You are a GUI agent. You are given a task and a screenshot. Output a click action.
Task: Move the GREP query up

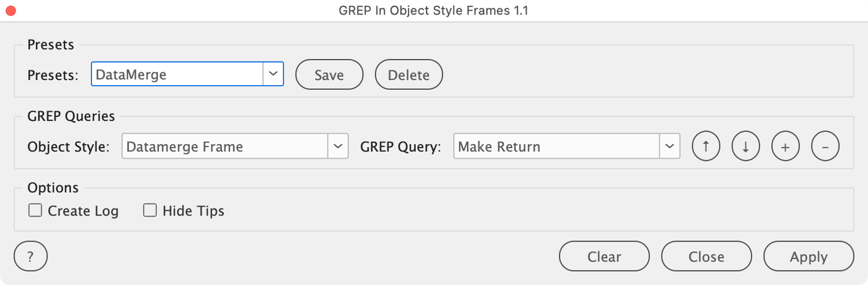[x=706, y=147]
